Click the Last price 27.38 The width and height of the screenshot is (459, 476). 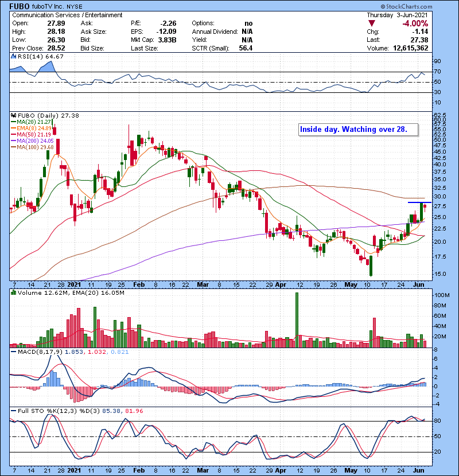[419, 40]
